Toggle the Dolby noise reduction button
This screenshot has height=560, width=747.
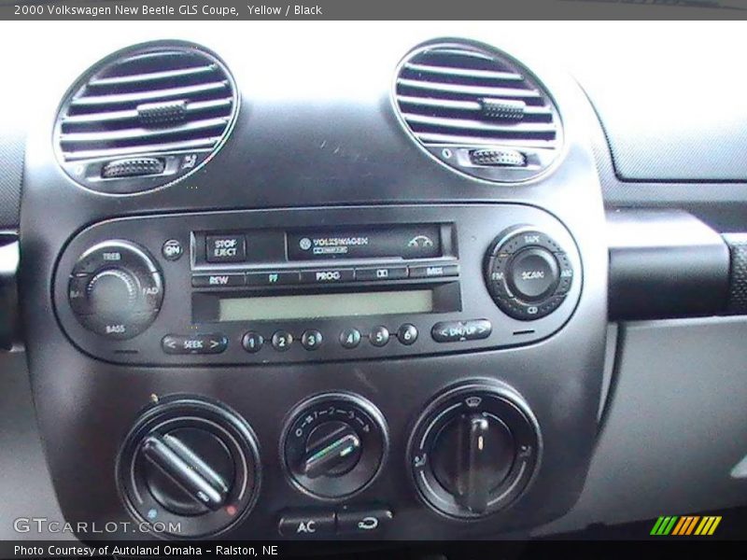point(382,273)
